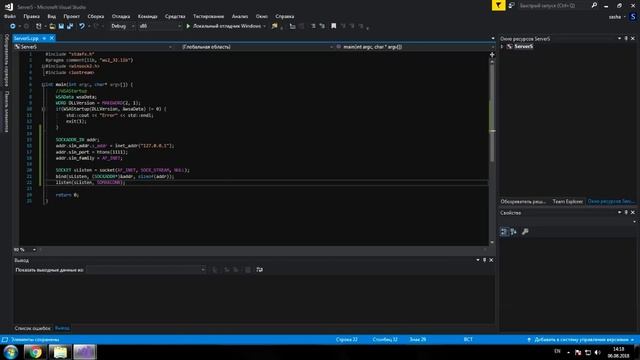Click the save all files icon

tap(70, 26)
